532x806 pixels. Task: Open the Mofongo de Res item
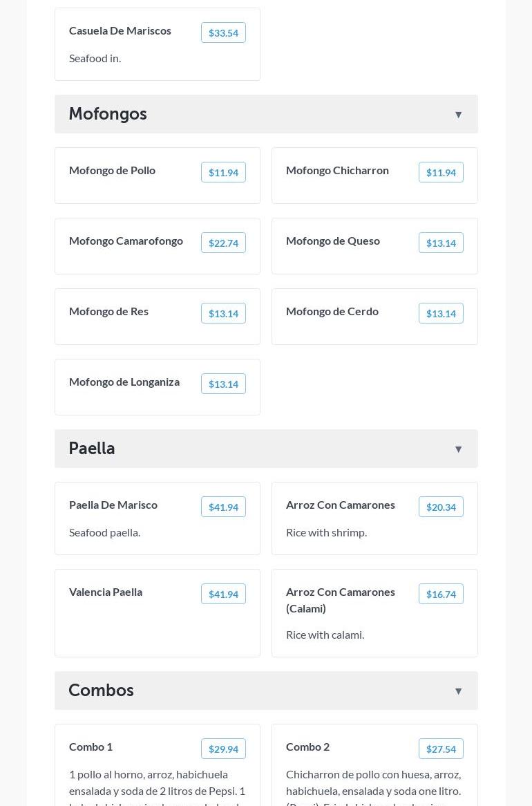click(x=108, y=311)
